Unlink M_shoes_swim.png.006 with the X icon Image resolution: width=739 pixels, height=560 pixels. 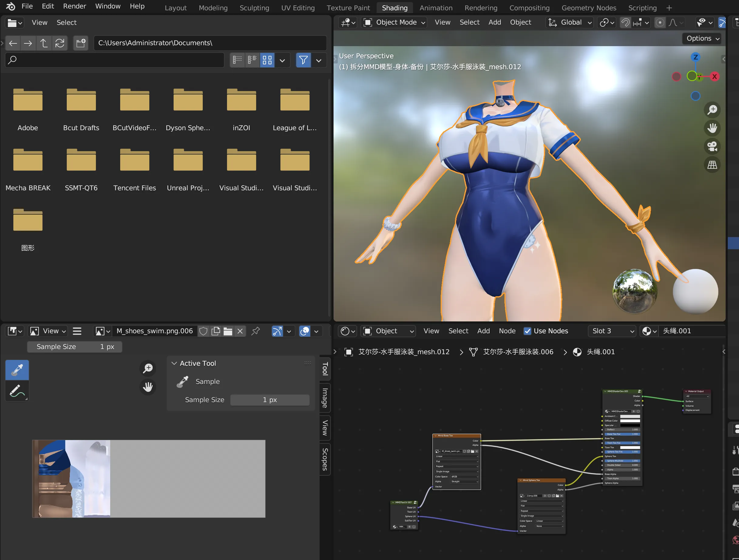pos(240,331)
